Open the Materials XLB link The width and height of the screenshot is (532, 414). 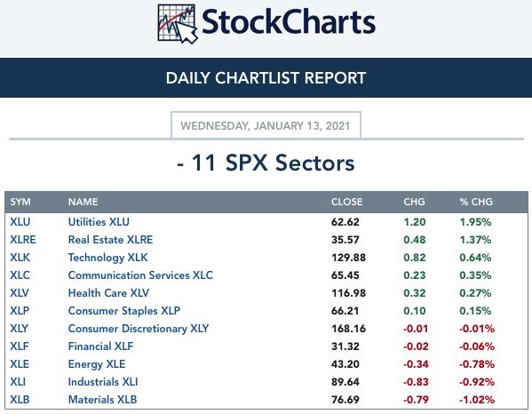102,400
